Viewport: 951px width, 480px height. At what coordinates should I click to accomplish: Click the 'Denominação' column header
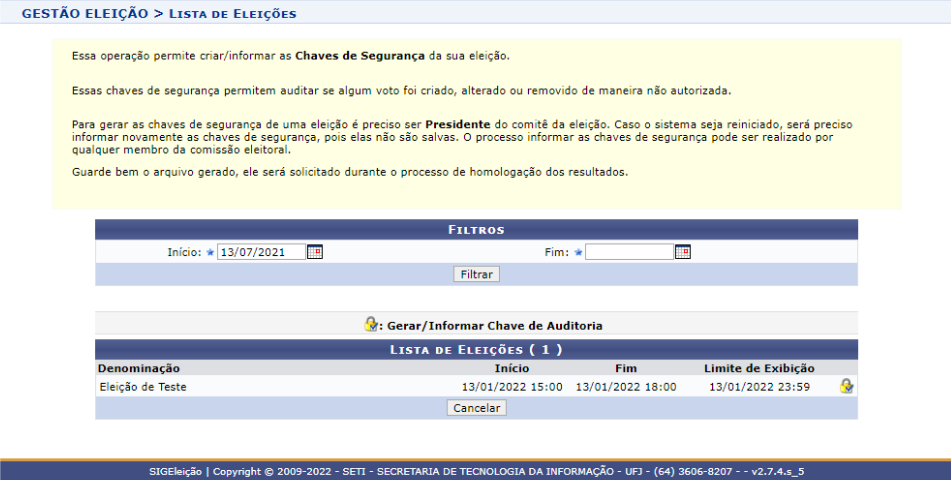point(139,368)
